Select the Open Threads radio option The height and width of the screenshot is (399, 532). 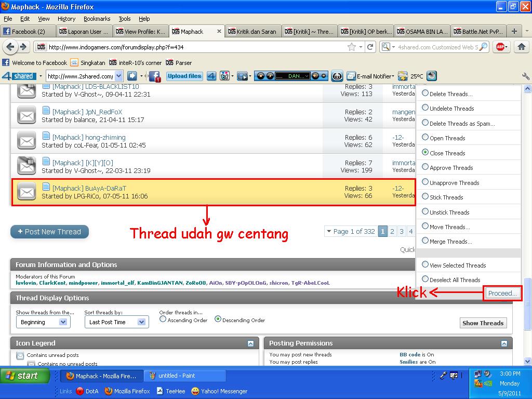click(x=425, y=138)
